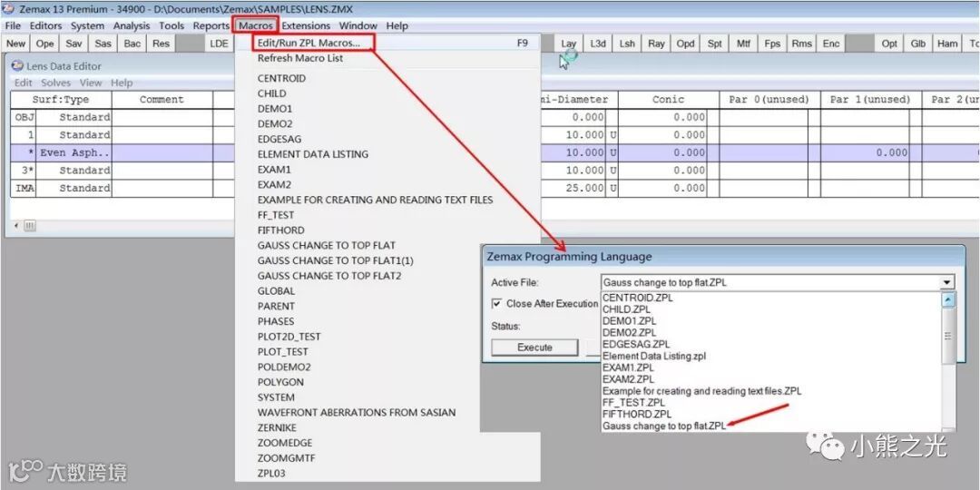Open the Tools menu

[x=171, y=25]
